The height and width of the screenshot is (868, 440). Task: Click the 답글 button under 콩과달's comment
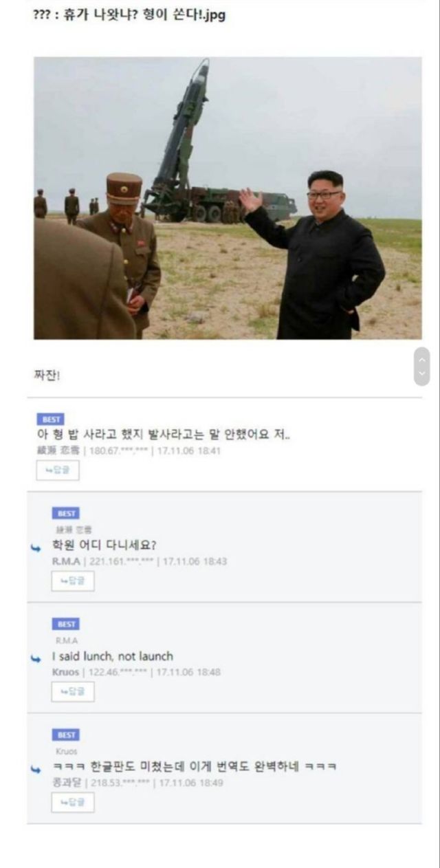(x=73, y=803)
